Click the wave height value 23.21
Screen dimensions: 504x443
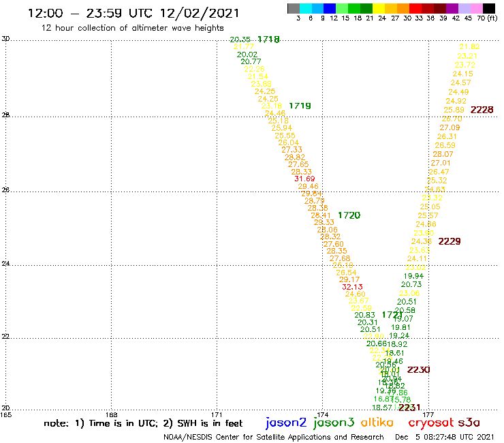(467, 56)
